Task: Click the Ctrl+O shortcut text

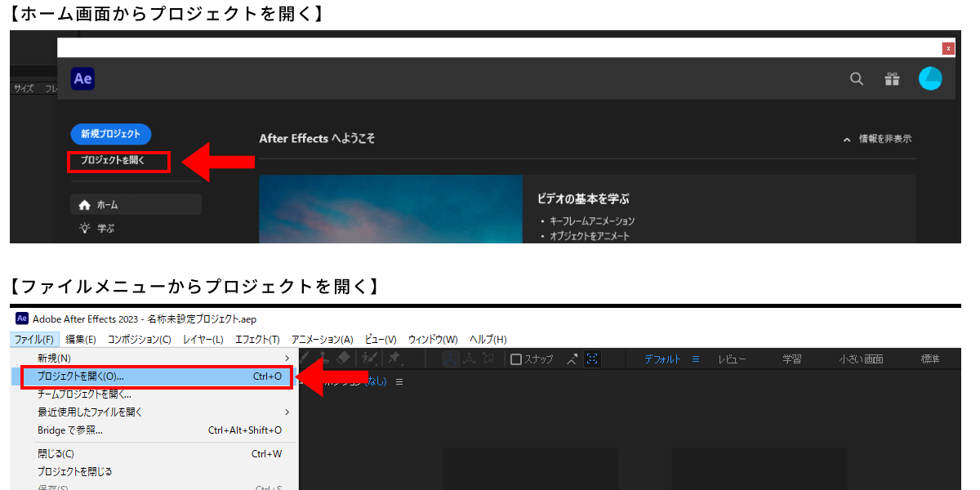Action: point(267,376)
